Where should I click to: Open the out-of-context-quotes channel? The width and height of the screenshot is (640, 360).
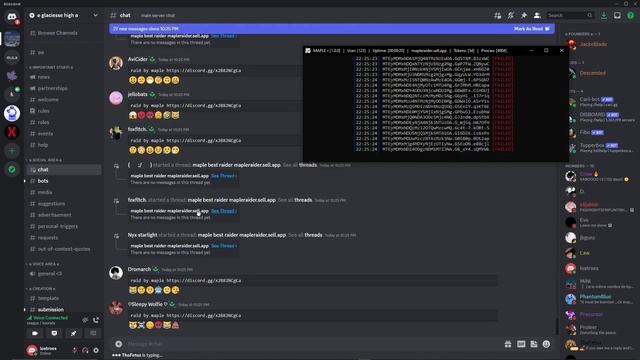click(x=64, y=249)
